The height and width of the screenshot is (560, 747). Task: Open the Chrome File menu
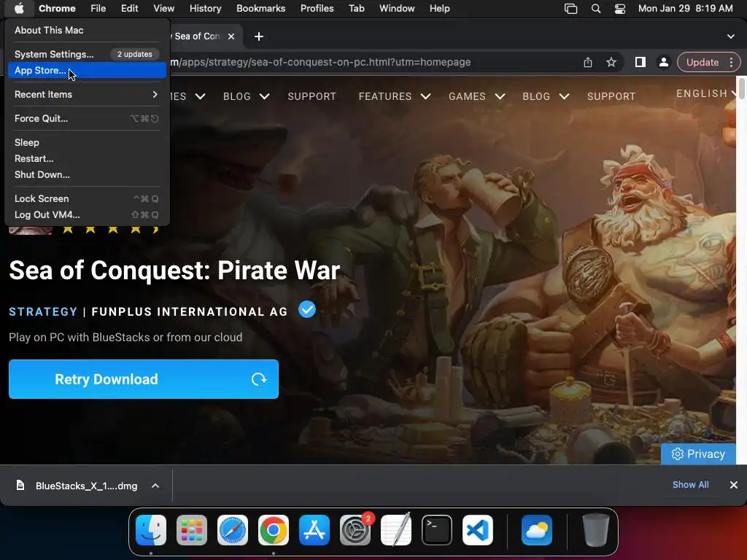[x=98, y=8]
